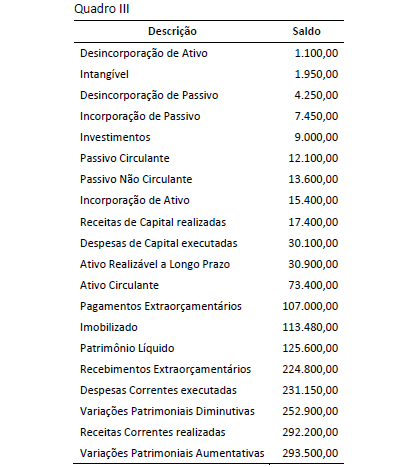Image resolution: width=404 pixels, height=467 pixels.
Task: Click the Incorporação de Passivo value 7.450,00
Action: (x=316, y=116)
